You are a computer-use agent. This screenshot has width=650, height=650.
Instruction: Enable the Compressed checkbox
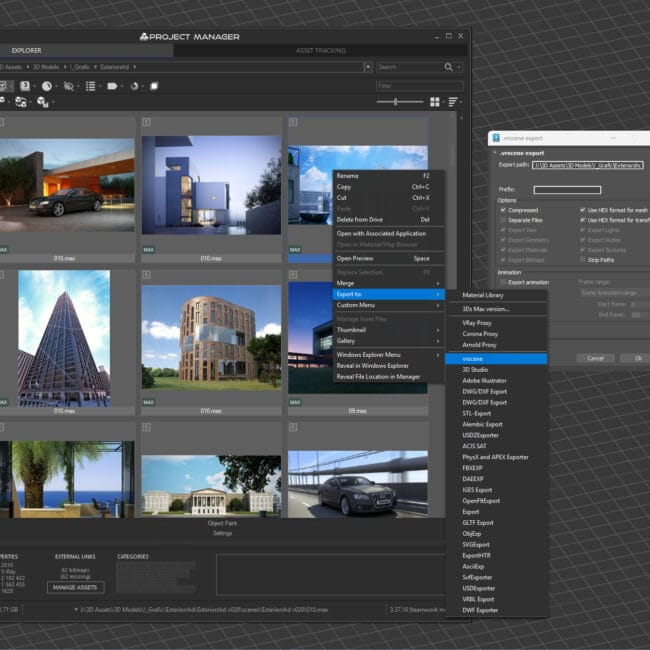pos(503,210)
